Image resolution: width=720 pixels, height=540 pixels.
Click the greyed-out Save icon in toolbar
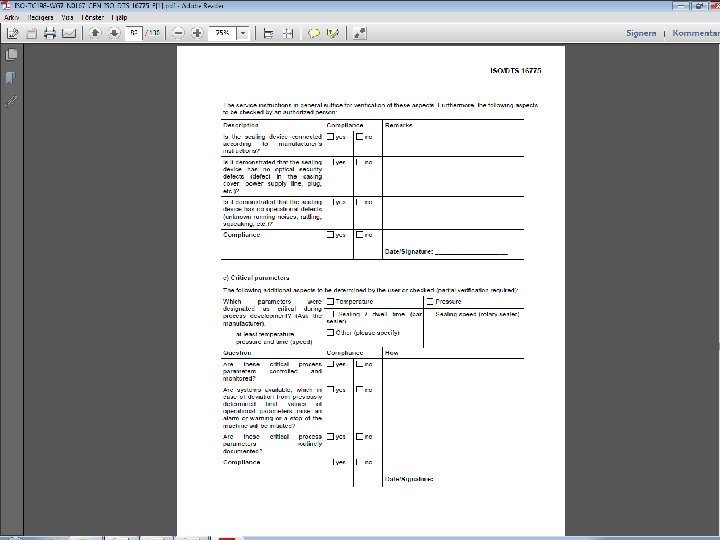pos(31,33)
